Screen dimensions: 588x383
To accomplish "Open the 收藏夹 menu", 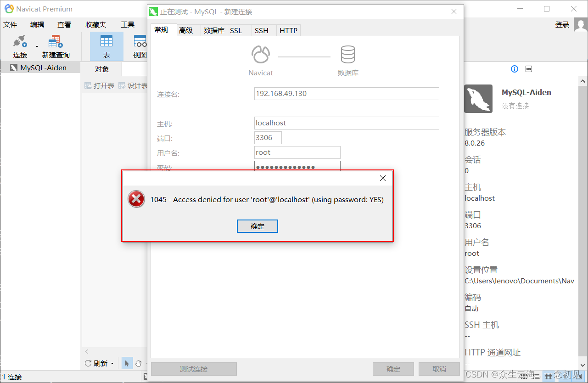I will (95, 25).
